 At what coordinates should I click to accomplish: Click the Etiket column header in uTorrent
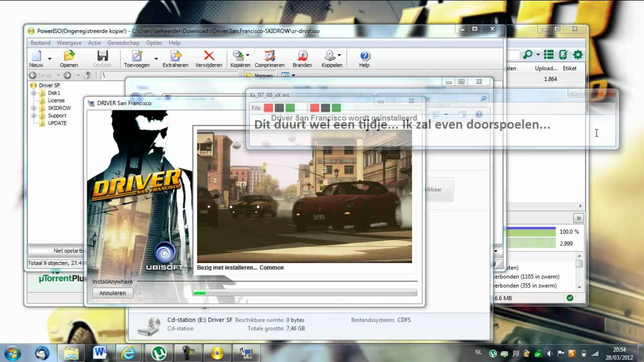(x=570, y=68)
